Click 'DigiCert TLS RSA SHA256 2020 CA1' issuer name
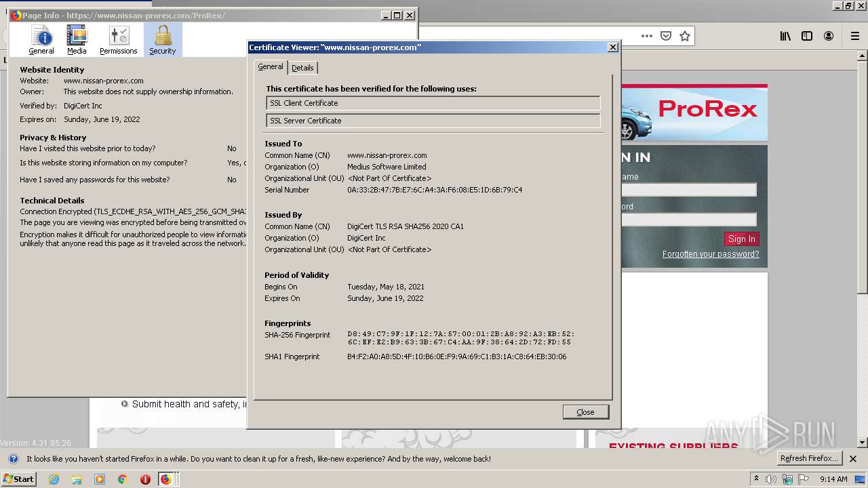This screenshot has height=488, width=868. click(x=406, y=226)
